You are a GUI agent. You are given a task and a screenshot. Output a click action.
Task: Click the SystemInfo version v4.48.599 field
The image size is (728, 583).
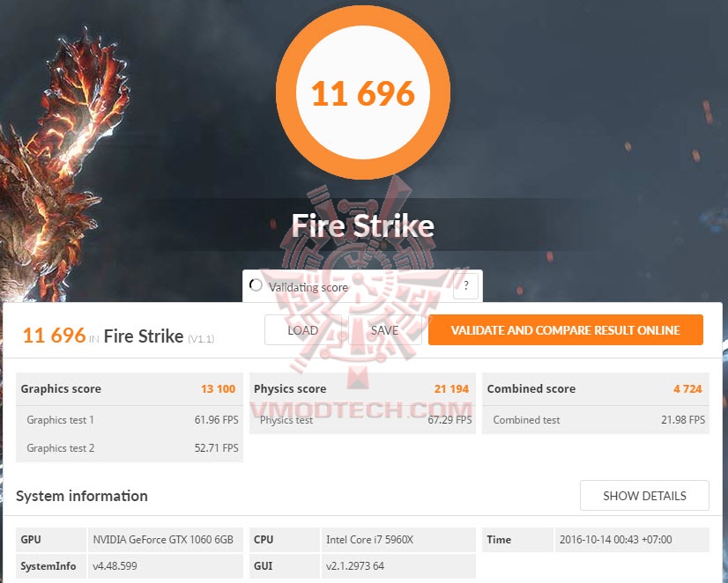[166, 566]
